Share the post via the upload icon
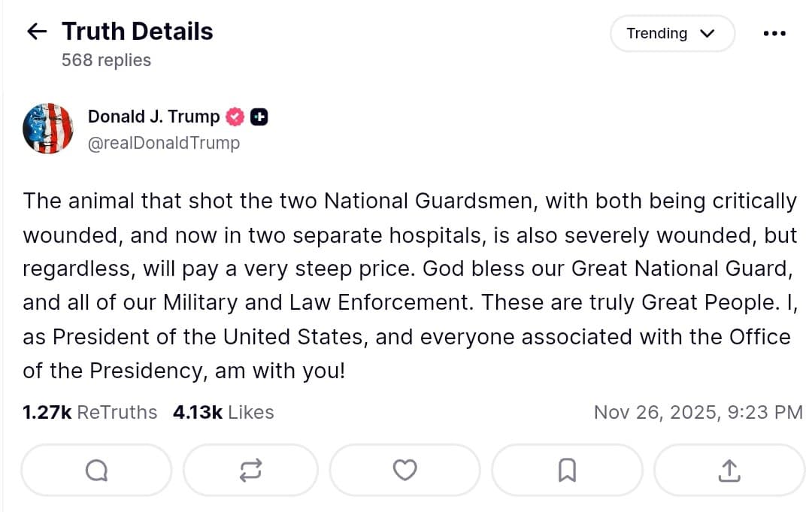 click(x=727, y=470)
